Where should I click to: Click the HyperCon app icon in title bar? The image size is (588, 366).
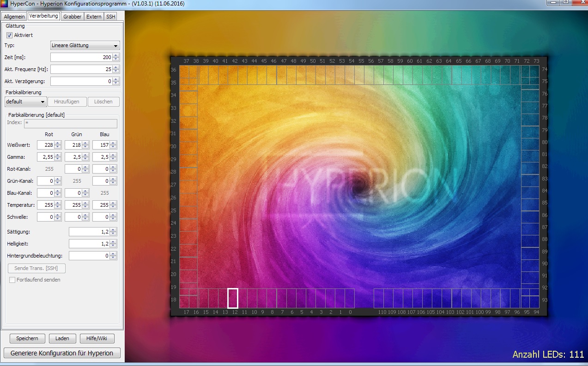(x=4, y=4)
